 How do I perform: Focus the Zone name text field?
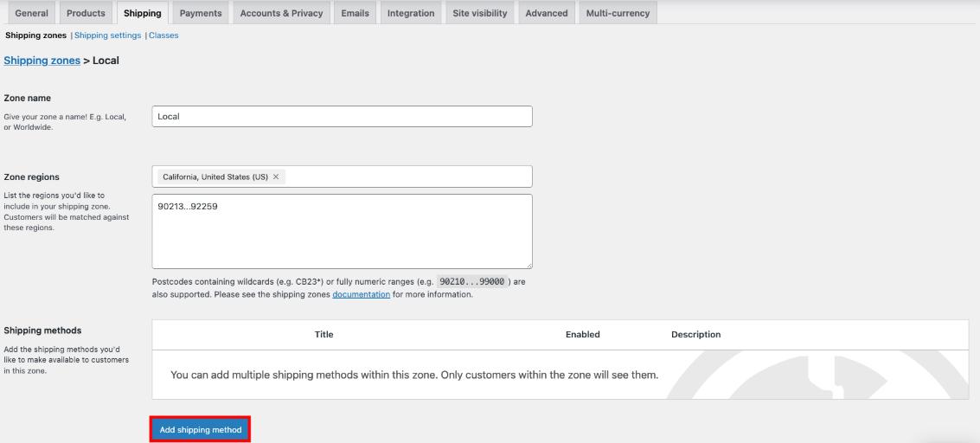point(342,117)
